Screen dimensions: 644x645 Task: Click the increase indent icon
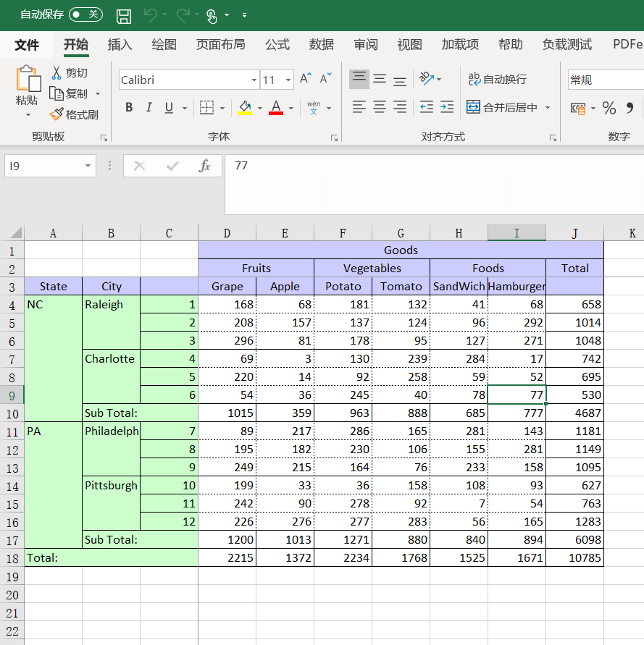[x=447, y=107]
